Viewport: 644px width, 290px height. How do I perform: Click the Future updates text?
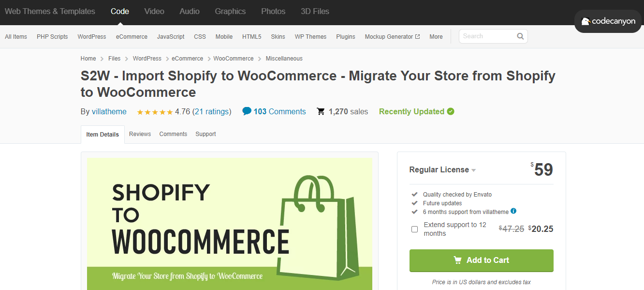(x=442, y=203)
